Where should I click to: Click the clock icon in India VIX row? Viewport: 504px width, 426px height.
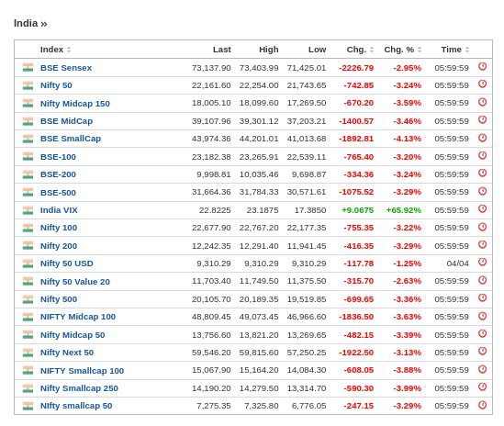(x=482, y=208)
